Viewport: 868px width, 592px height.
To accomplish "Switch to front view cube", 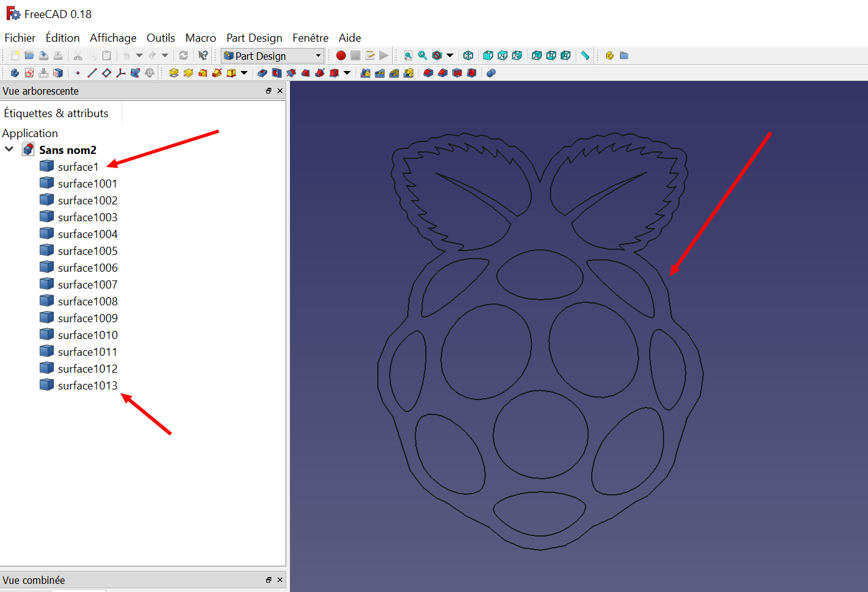I will point(488,55).
